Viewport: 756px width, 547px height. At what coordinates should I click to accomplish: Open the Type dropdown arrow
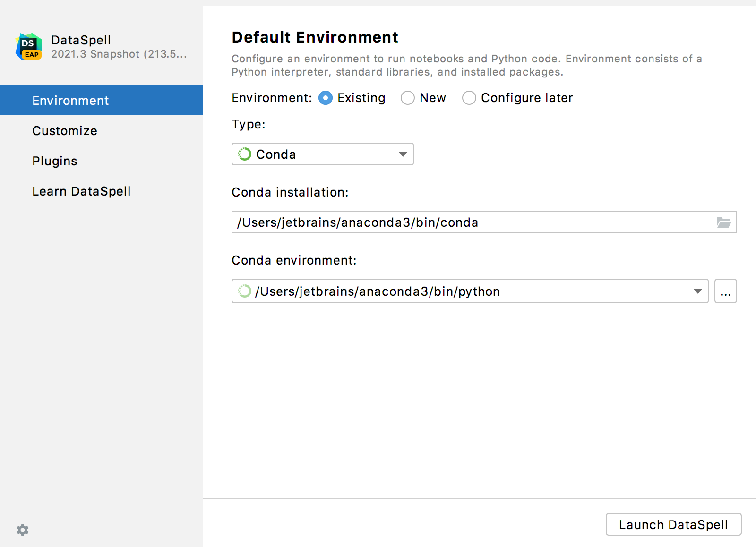click(x=403, y=154)
